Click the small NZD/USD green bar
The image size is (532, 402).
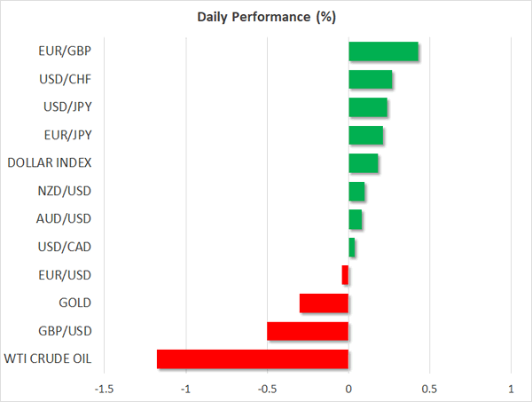click(x=356, y=192)
